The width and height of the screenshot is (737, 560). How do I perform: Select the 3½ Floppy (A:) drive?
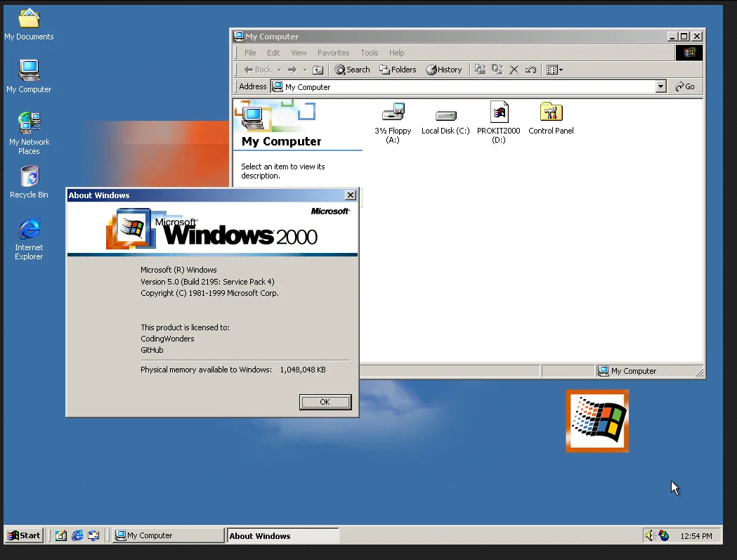[x=393, y=123]
